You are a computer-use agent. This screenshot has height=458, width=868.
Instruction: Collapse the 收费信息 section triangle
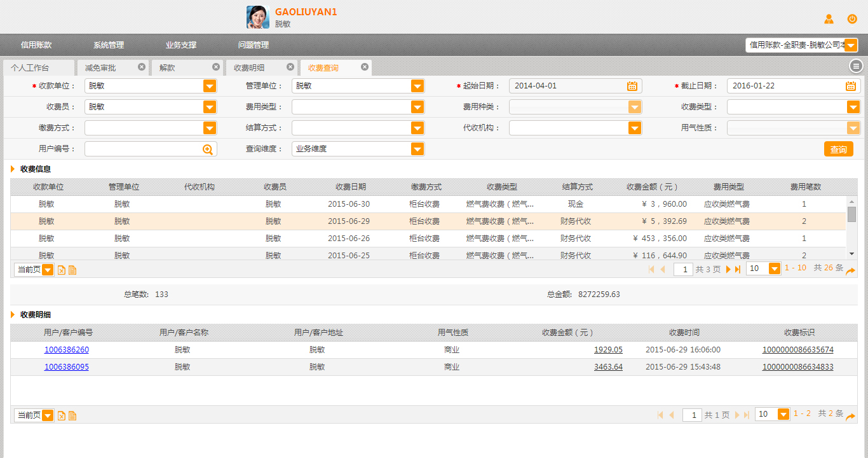(x=13, y=169)
